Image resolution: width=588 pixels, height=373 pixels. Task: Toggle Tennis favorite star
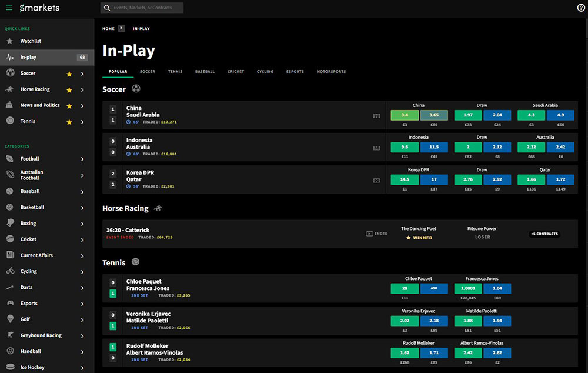coord(69,122)
